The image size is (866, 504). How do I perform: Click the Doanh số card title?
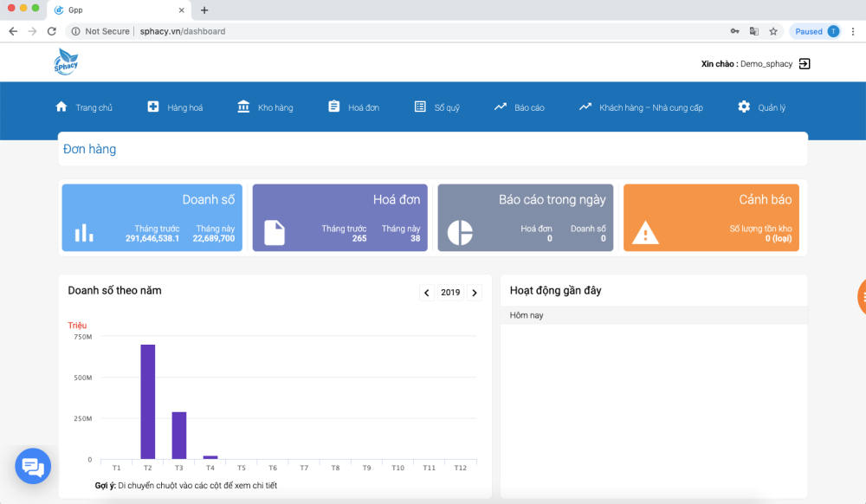point(208,199)
